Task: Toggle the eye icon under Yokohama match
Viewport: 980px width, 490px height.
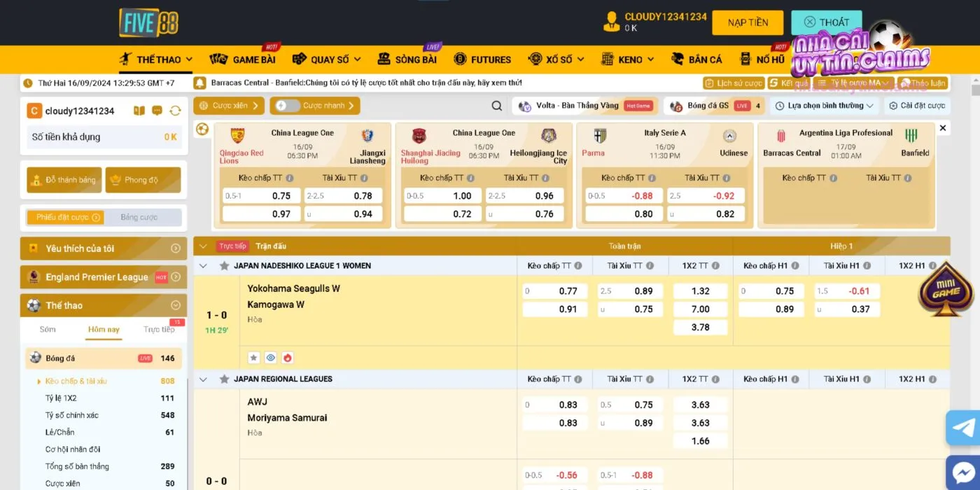Action: pos(270,358)
